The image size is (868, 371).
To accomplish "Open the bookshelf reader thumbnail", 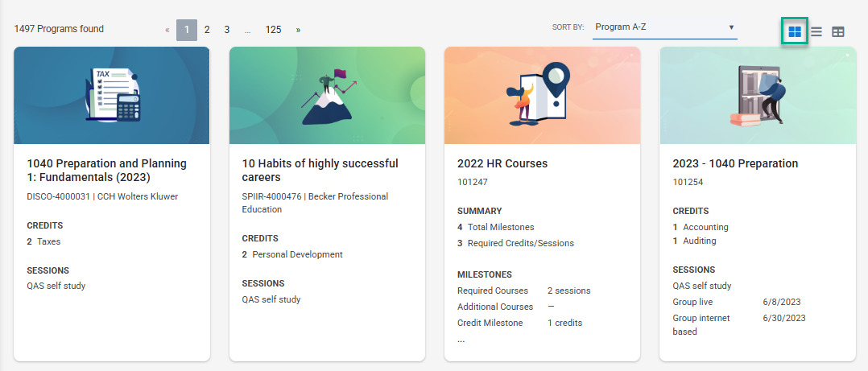I will (757, 95).
